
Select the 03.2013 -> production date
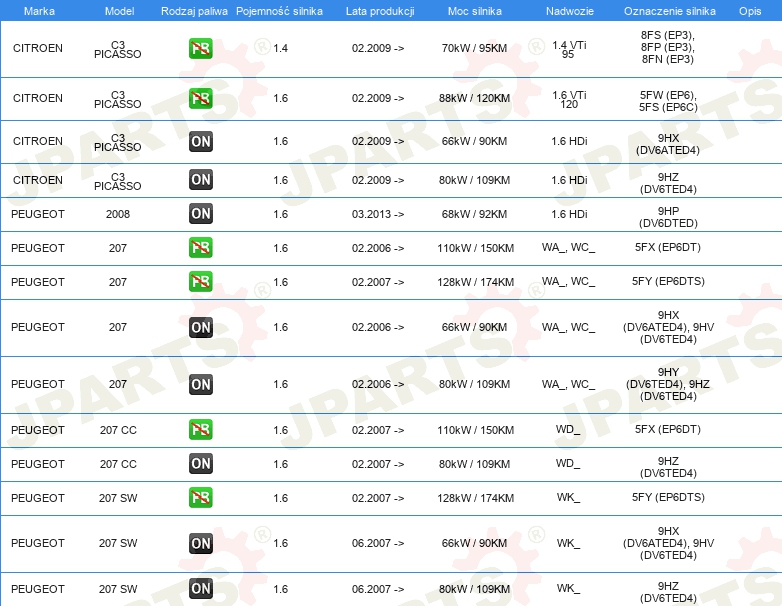coord(378,214)
